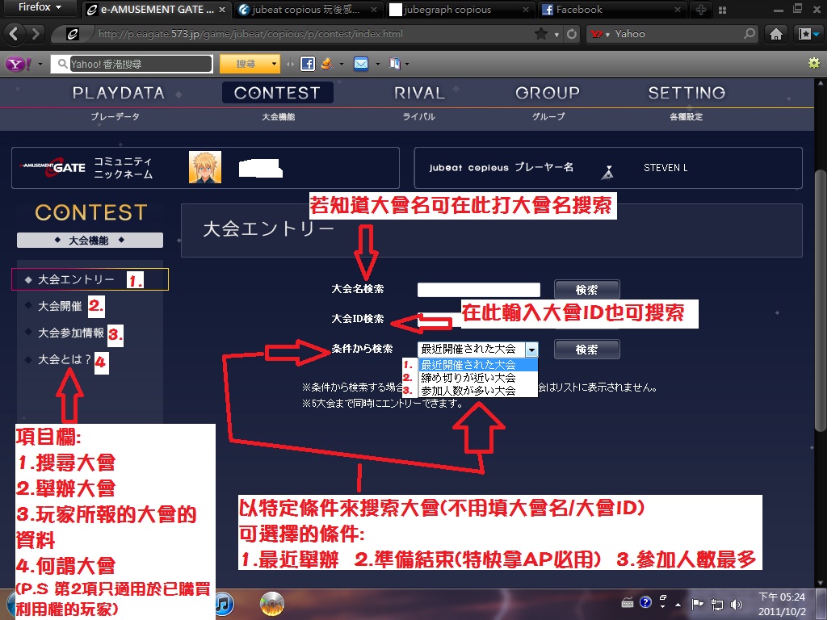Focus the 大会名検索 text field
The width and height of the screenshot is (840, 620).
478,290
